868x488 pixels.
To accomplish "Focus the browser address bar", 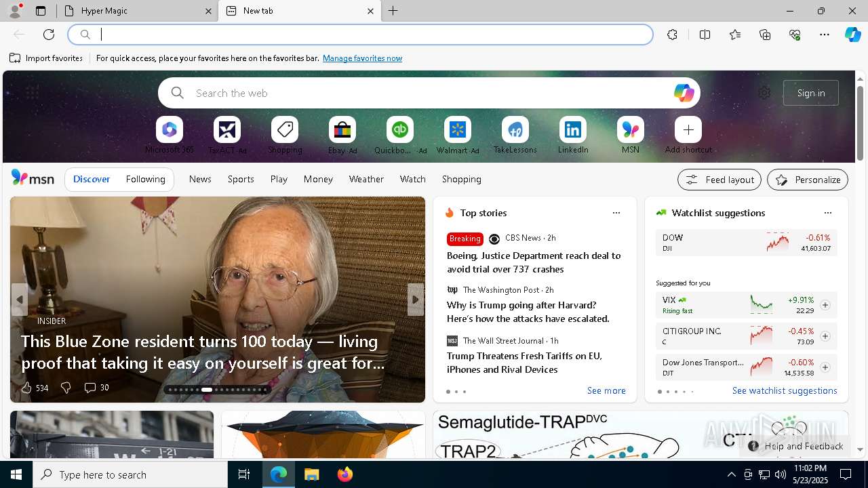I will tap(360, 35).
